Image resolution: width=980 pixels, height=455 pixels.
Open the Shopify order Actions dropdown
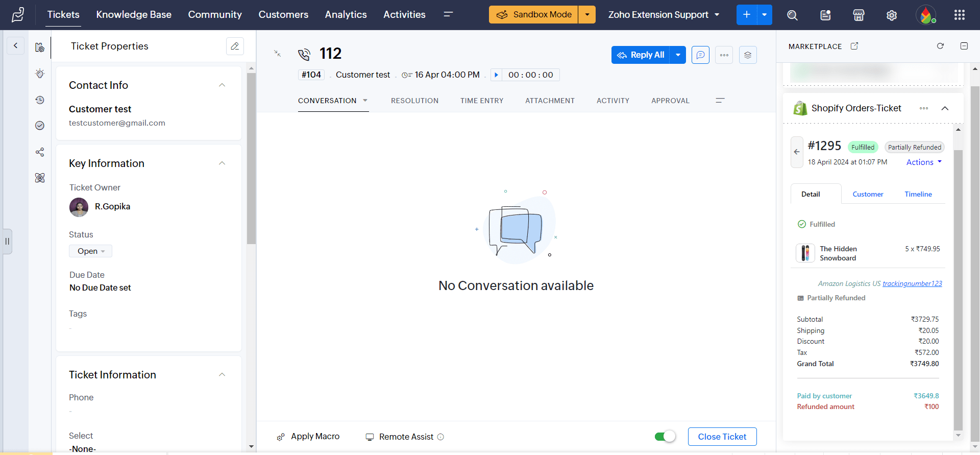[924, 162]
